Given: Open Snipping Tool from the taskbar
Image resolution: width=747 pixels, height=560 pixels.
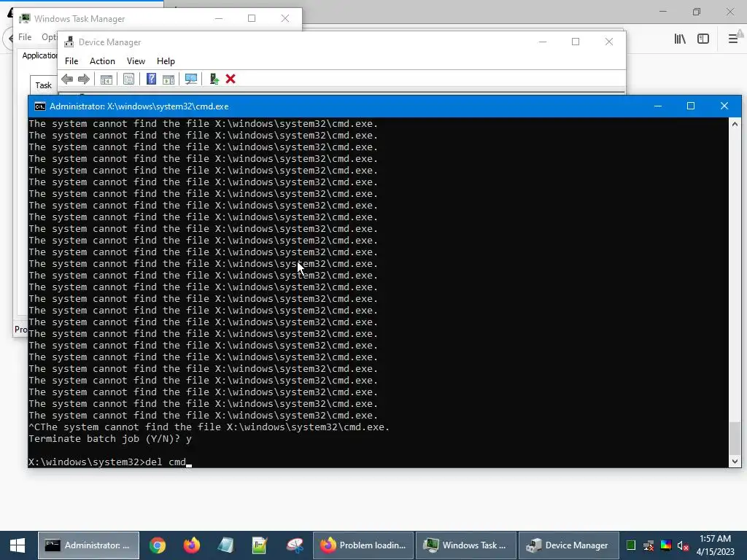Looking at the screenshot, I should pos(295,545).
